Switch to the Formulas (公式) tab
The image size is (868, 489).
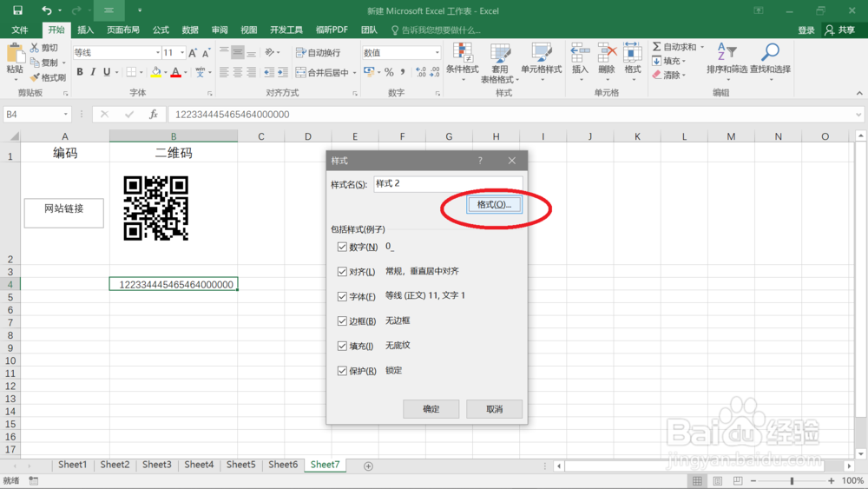(161, 30)
